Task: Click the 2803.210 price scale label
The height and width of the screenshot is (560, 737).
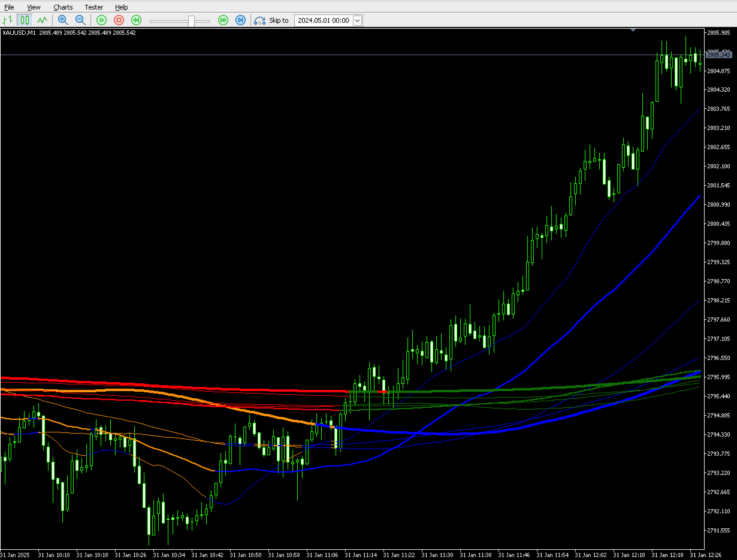Action: [718, 128]
